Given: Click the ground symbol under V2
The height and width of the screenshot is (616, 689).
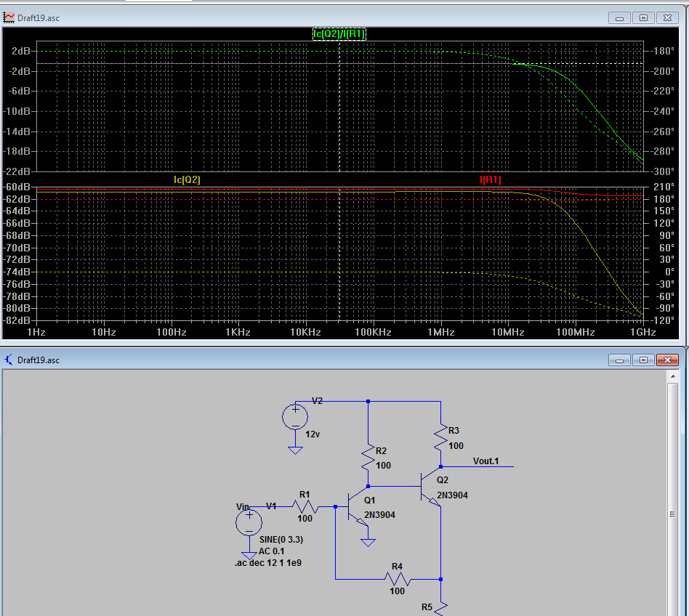Looking at the screenshot, I should (x=295, y=450).
